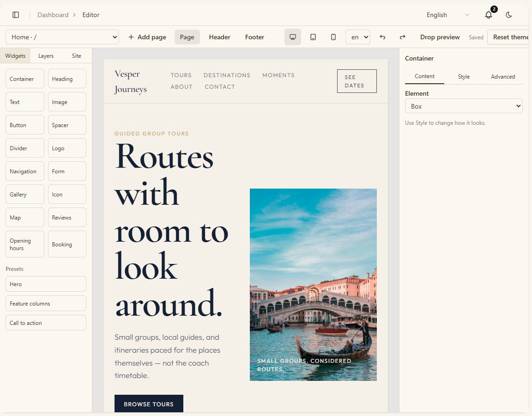Image resolution: width=532 pixels, height=416 pixels.
Task: Pick the Gallery widget
Action: (x=25, y=194)
